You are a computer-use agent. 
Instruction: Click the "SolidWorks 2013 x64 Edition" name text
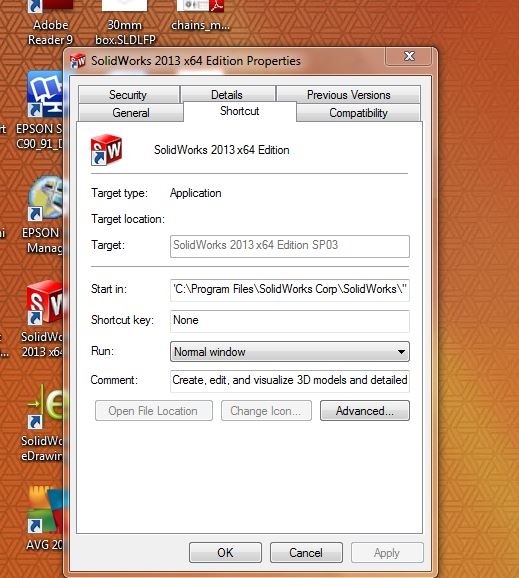[222, 150]
